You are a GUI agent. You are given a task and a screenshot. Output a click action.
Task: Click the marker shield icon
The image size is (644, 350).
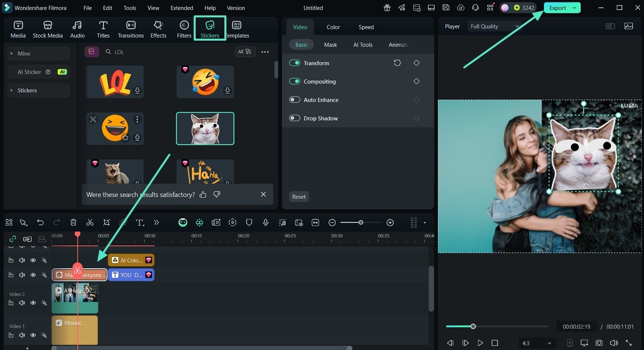point(249,223)
